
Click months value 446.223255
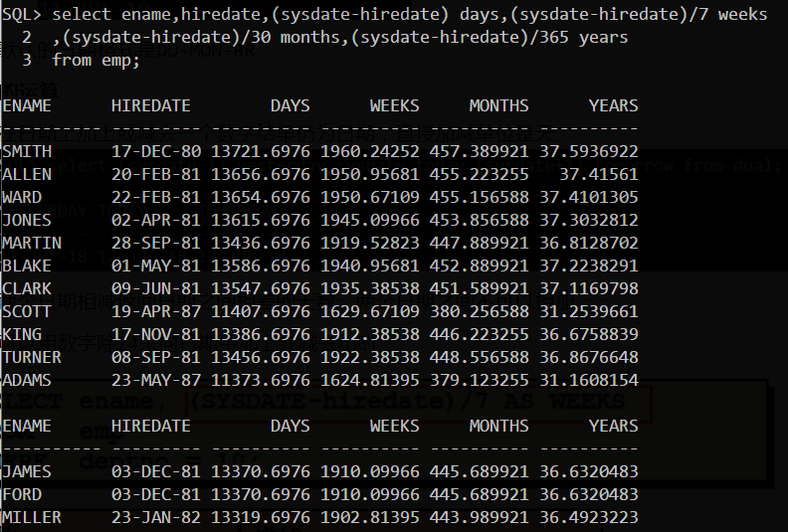[479, 334]
